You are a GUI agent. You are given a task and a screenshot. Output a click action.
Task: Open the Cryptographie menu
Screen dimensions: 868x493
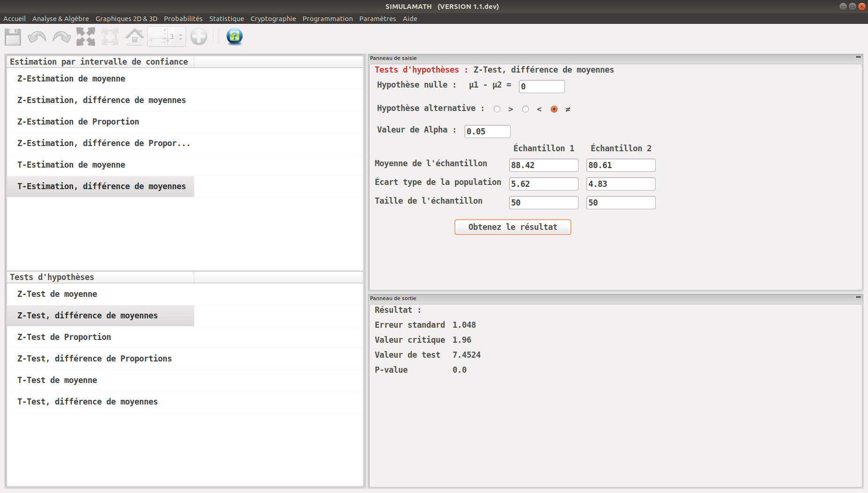(273, 19)
